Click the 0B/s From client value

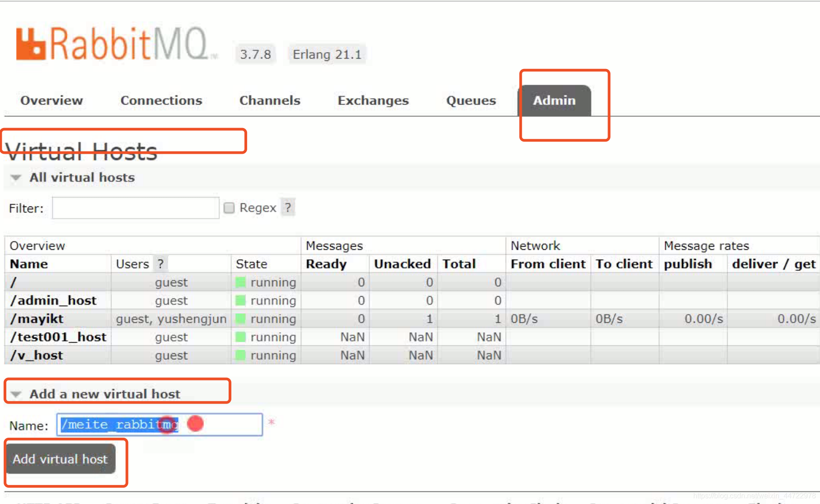click(x=524, y=319)
